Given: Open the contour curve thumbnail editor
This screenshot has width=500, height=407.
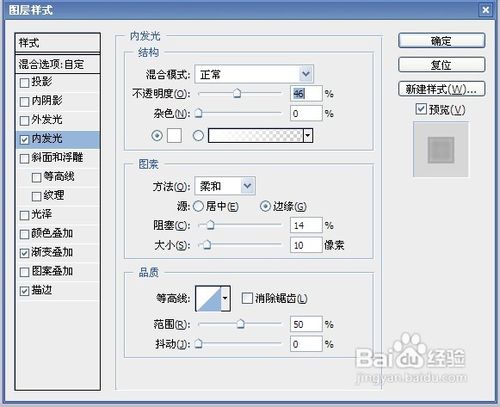Looking at the screenshot, I should [x=209, y=298].
